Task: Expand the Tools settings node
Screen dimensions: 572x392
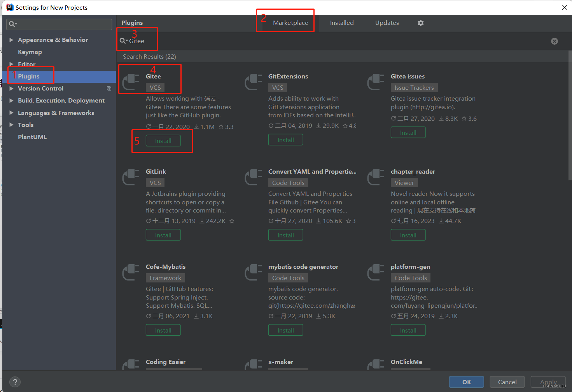Action: click(11, 125)
